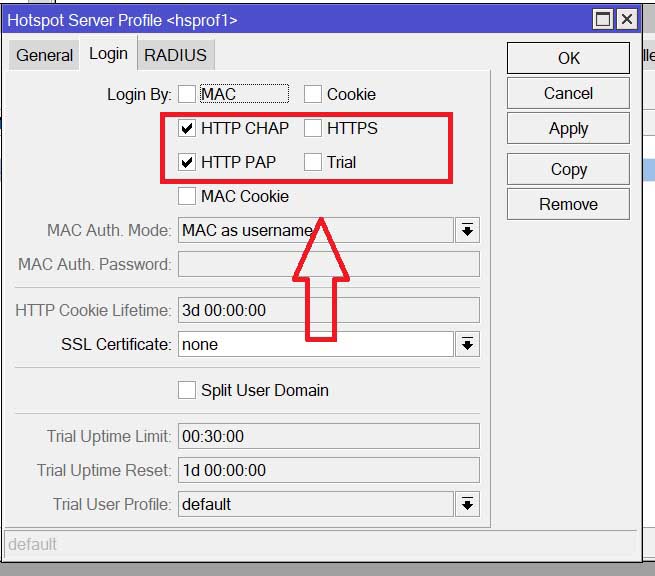Uncheck the HTTP CHAP checkbox

click(187, 129)
